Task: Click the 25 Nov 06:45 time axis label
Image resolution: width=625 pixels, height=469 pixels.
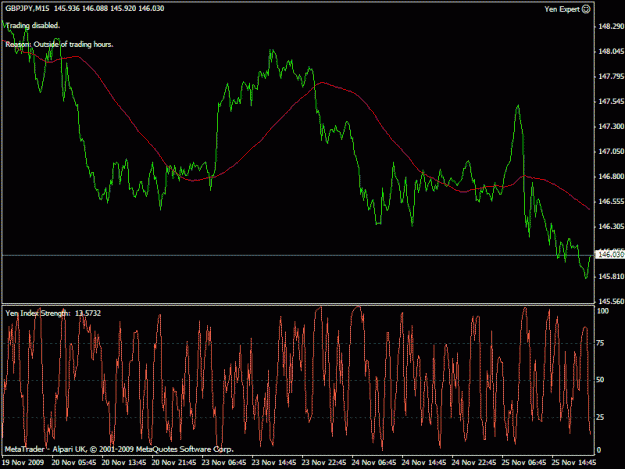Action: 524,463
